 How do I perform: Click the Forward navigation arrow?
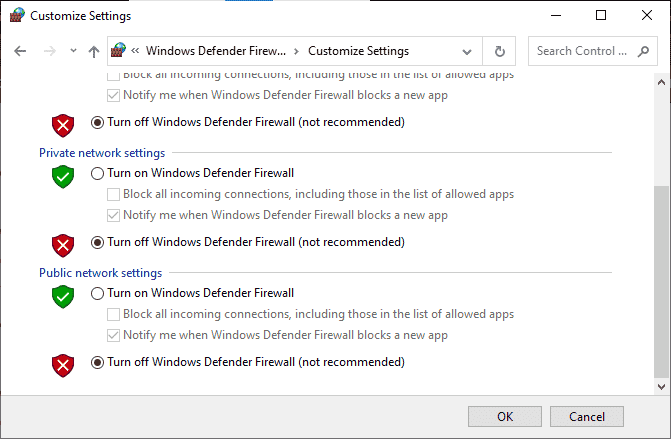tap(47, 51)
